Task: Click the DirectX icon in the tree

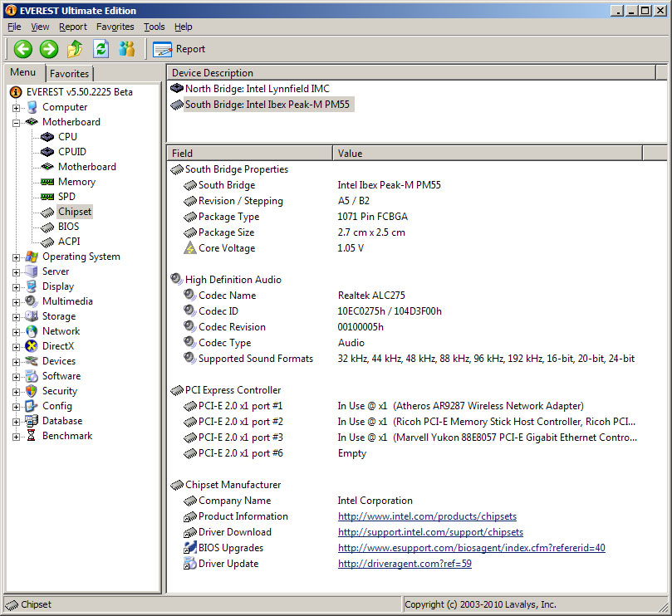Action: [x=32, y=346]
